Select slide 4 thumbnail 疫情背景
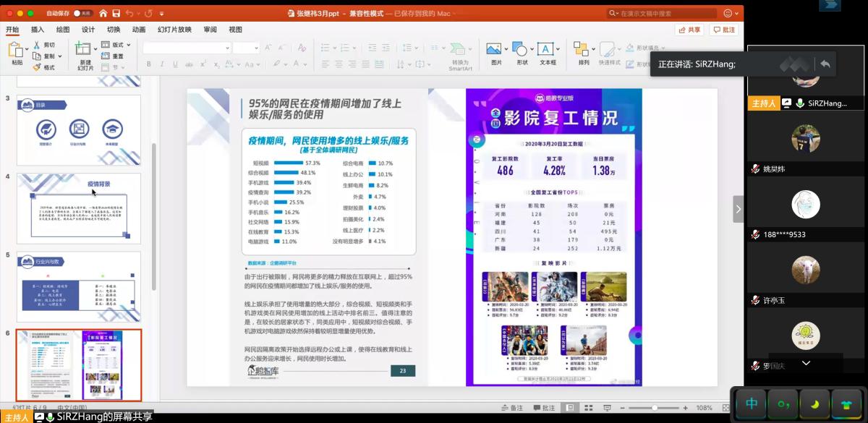Viewport: 868px width, 423px height. pos(79,208)
